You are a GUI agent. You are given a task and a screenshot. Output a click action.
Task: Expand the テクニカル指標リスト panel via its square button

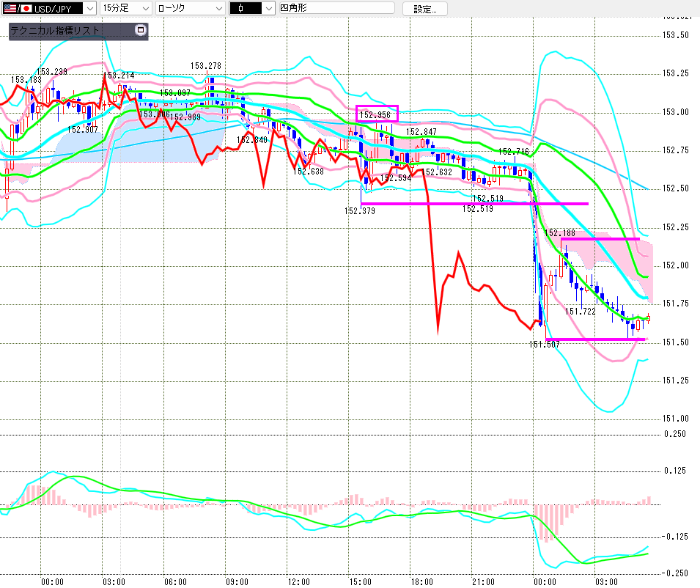click(141, 31)
